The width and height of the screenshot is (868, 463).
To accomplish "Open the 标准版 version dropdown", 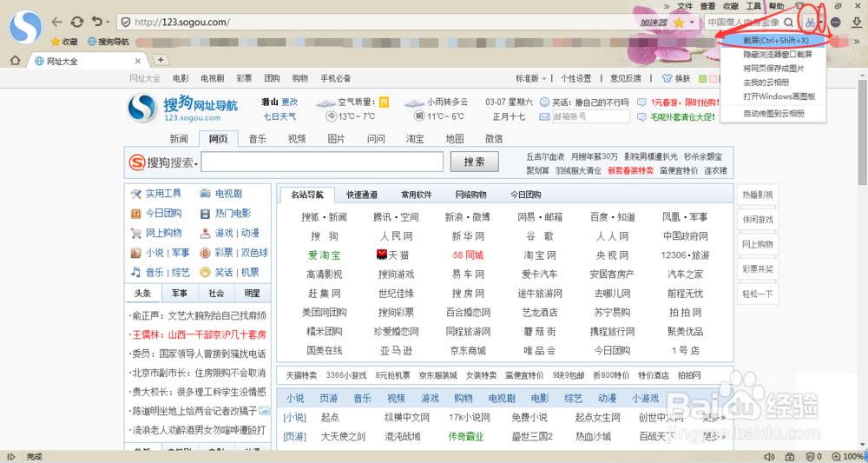I will click(x=531, y=79).
